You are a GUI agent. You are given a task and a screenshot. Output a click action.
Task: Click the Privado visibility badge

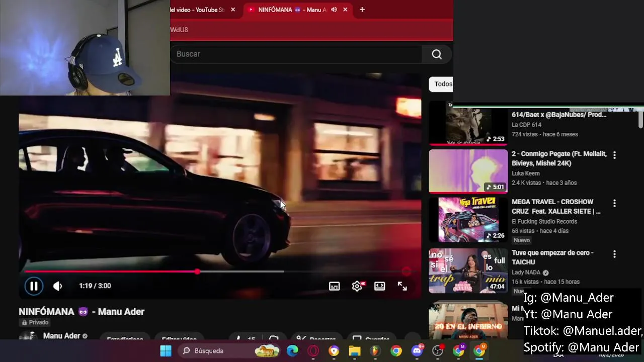point(35,322)
